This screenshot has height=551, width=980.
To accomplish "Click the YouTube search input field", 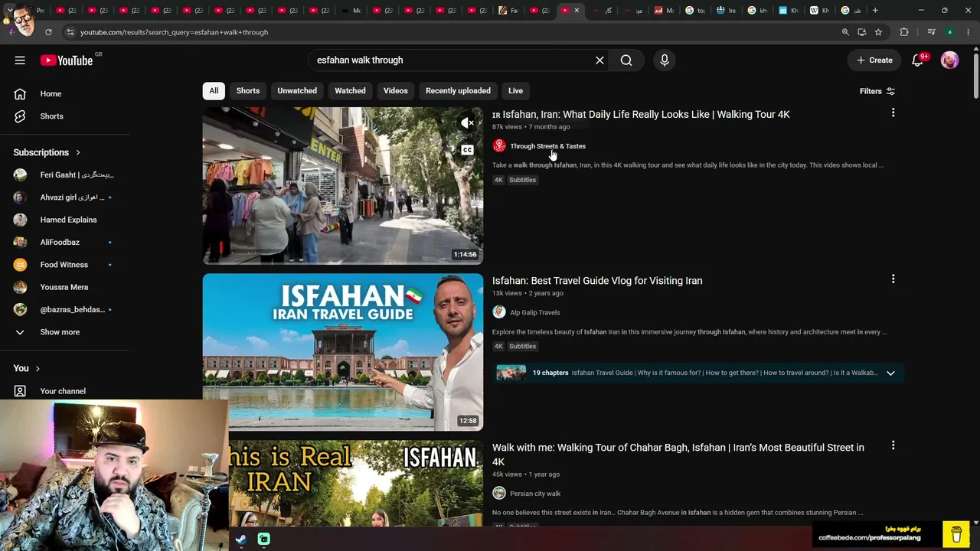I will point(452,60).
